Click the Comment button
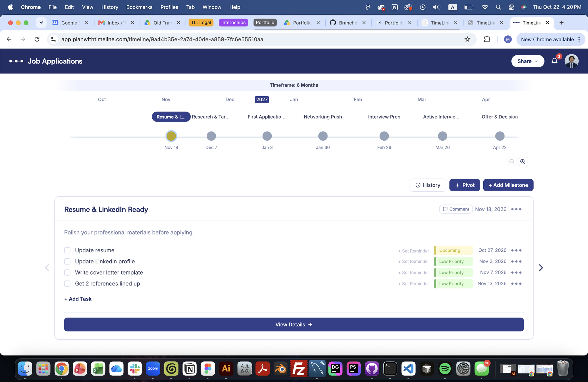This screenshot has width=588, height=382. 456,209
